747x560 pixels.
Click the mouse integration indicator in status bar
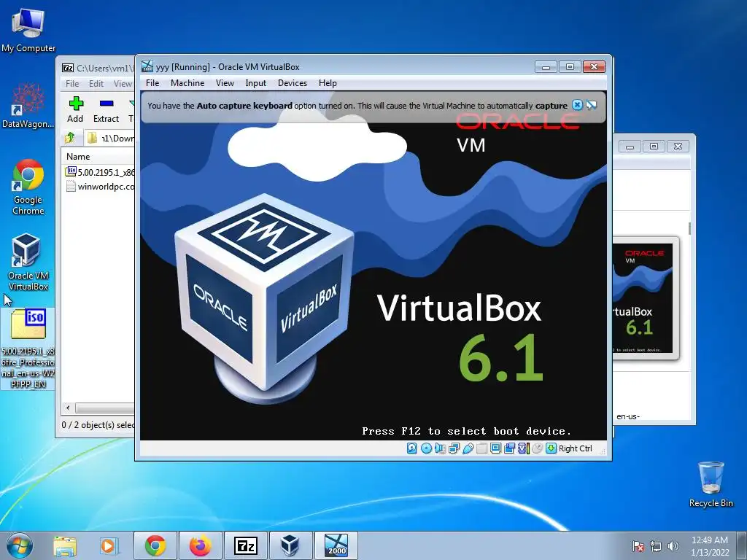[x=538, y=448]
